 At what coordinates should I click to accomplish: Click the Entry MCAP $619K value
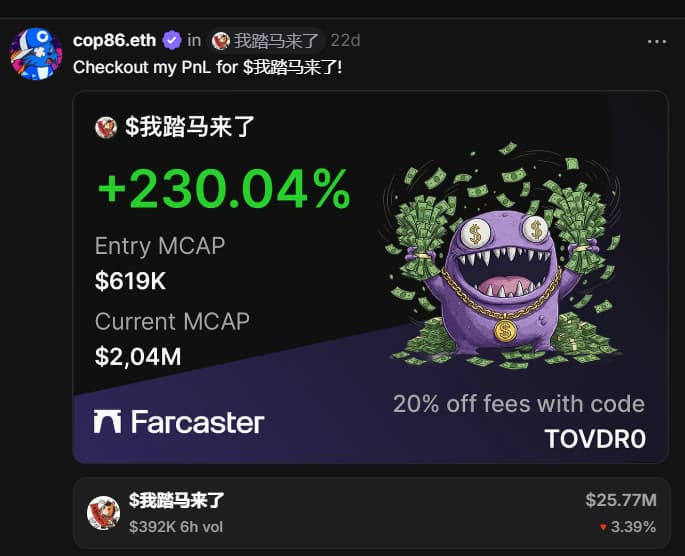tap(131, 281)
